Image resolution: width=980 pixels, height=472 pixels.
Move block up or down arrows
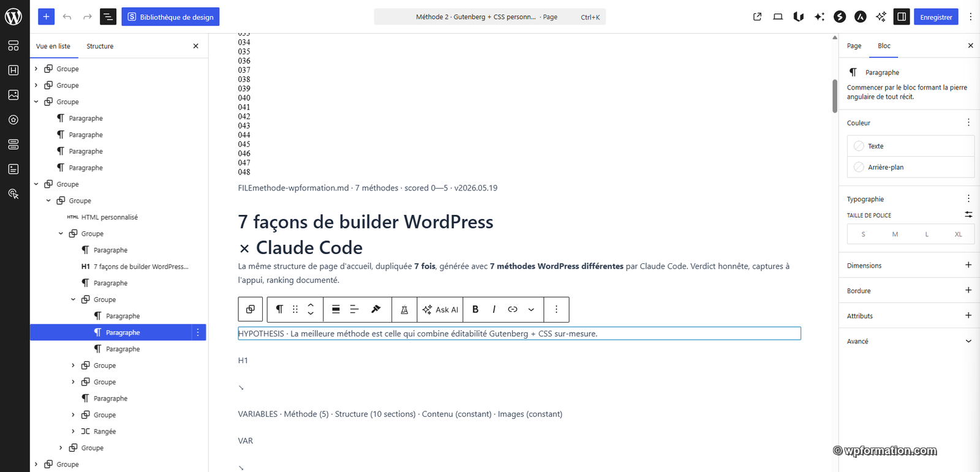311,309
